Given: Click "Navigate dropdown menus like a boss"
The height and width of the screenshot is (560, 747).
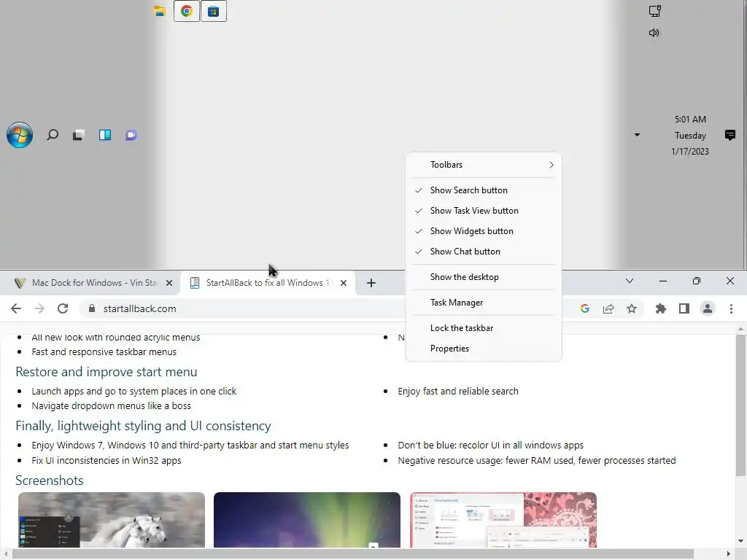Looking at the screenshot, I should point(111,405).
